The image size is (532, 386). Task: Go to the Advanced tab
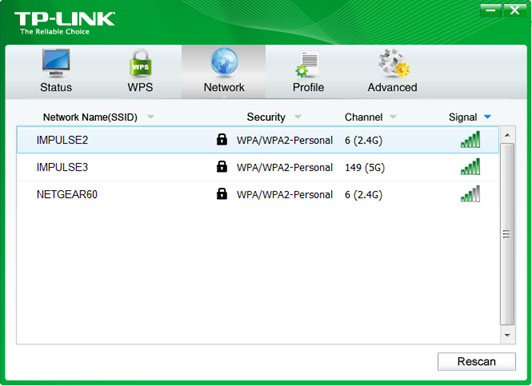393,72
